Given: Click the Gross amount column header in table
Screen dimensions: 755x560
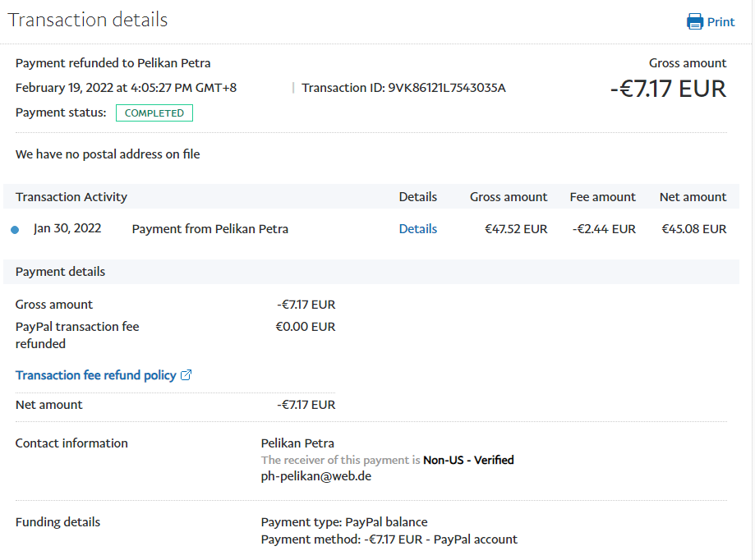Looking at the screenshot, I should (508, 197).
